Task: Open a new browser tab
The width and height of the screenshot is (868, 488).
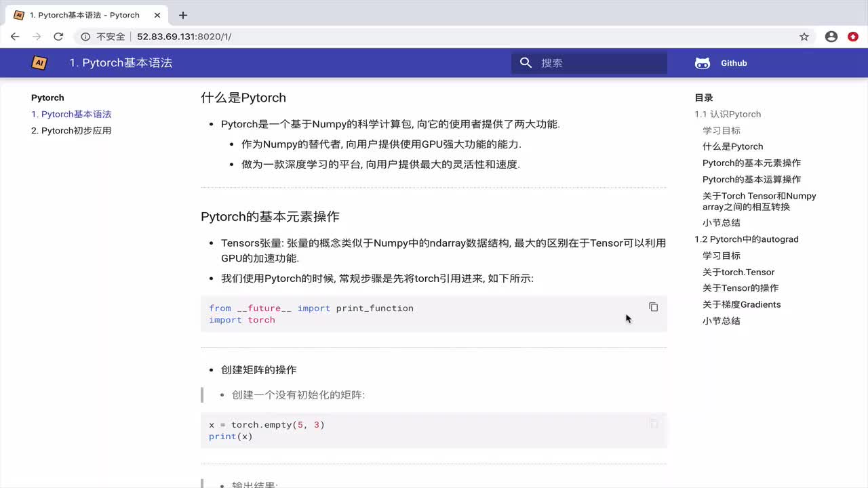Action: (x=183, y=15)
